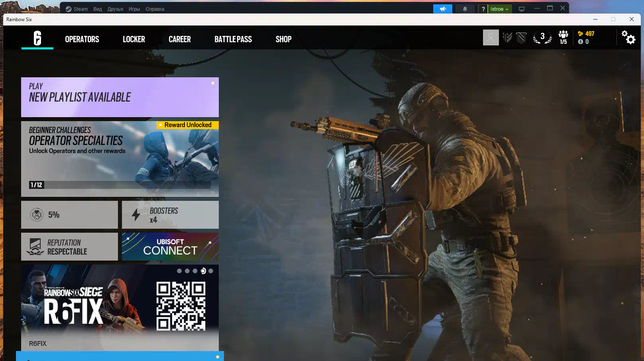Click the 497 renown currency counter

click(586, 34)
